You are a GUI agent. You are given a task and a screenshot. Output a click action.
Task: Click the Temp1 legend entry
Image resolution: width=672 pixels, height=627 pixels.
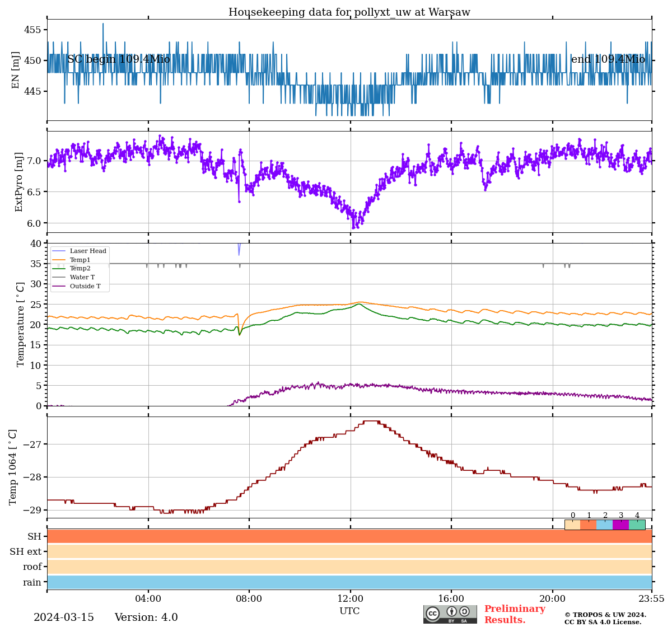pyautogui.click(x=72, y=260)
